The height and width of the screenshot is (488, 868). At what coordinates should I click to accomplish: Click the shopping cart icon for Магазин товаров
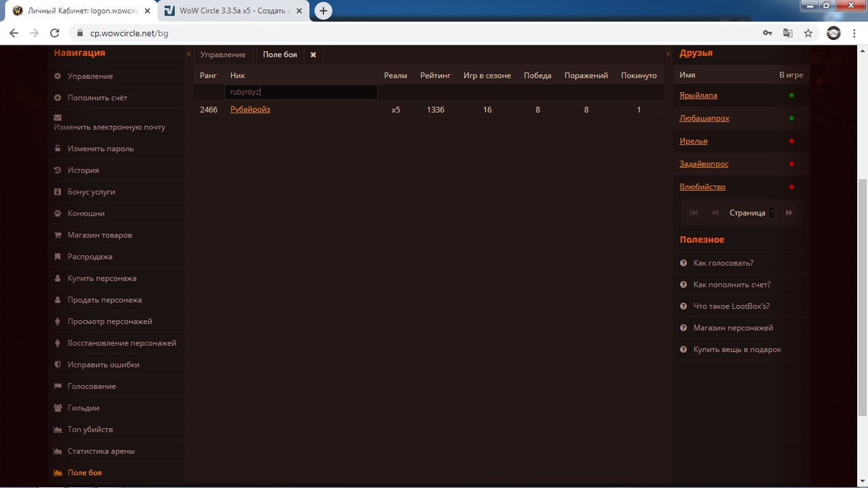(58, 235)
